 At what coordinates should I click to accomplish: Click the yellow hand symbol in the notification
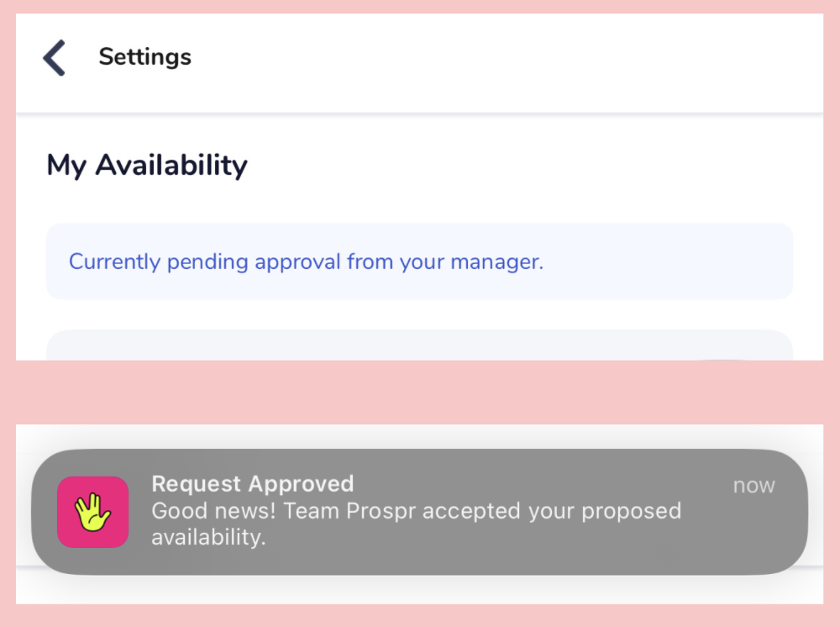[x=92, y=513]
